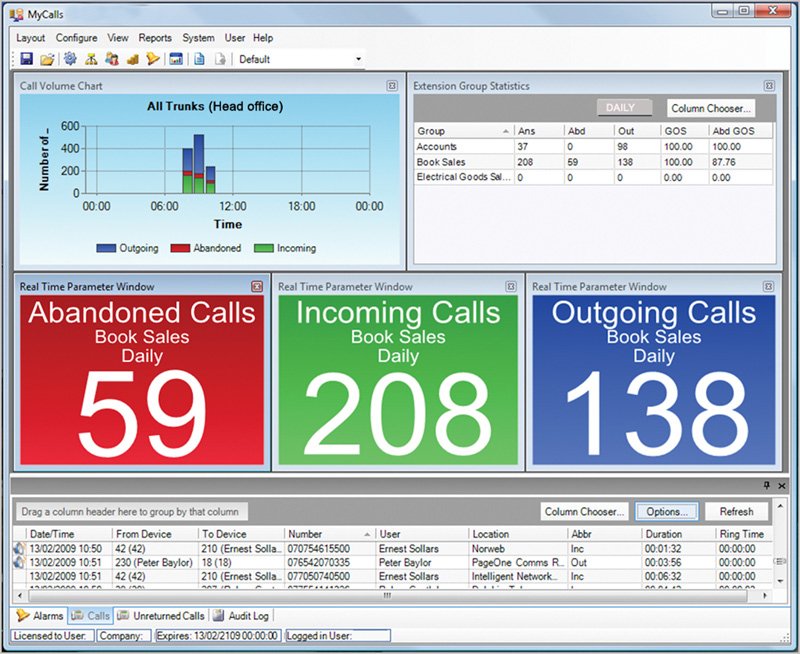Close the Incoming Calls parameter window
Image resolution: width=800 pixels, height=654 pixels.
click(x=511, y=287)
